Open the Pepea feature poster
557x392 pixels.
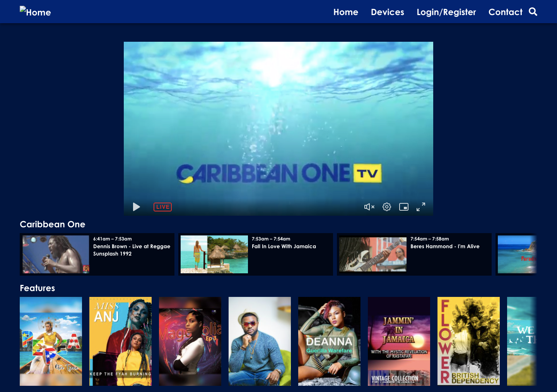coord(51,341)
